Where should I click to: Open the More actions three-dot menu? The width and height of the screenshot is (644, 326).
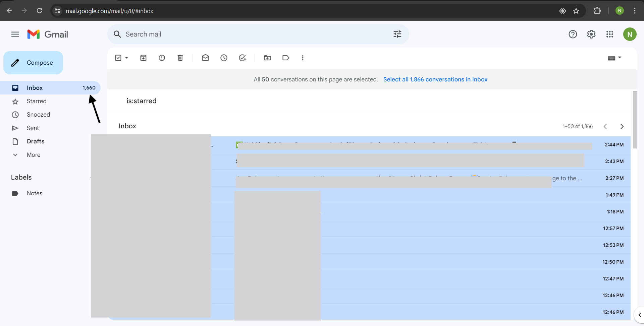(x=303, y=58)
